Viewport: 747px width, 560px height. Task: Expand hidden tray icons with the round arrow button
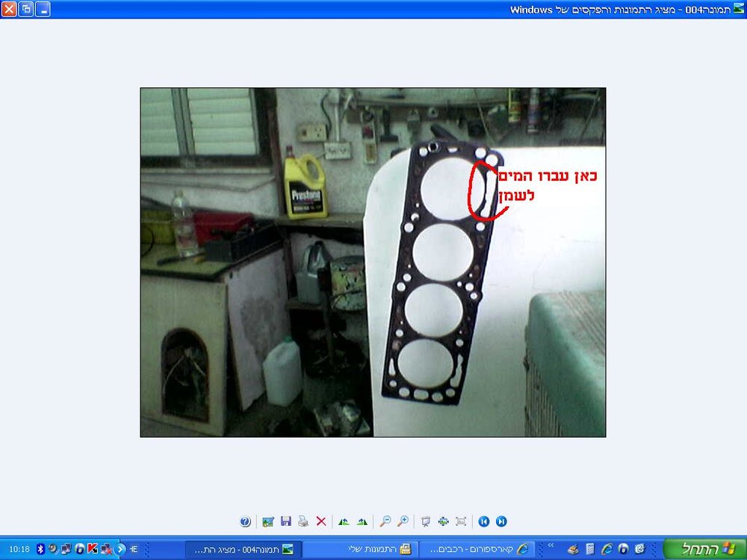pos(120,549)
